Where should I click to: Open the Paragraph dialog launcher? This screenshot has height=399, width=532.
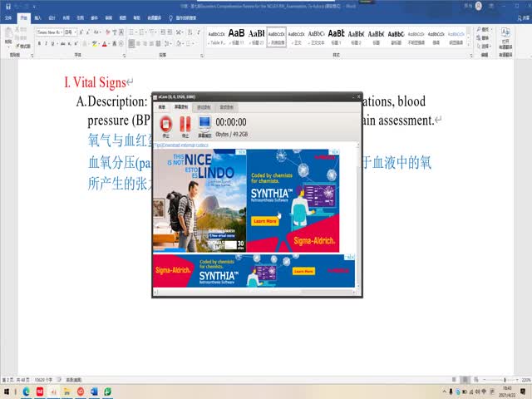click(x=202, y=55)
